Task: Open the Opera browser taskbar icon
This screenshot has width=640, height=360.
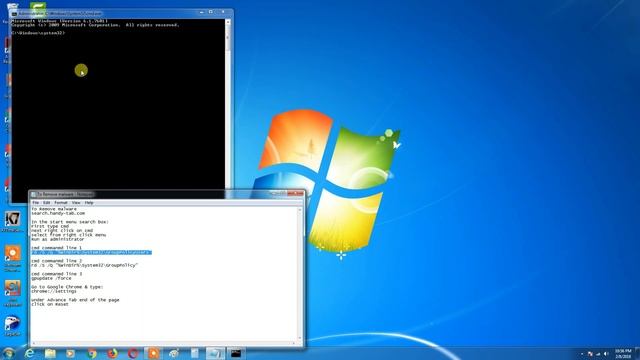Action: (x=133, y=353)
